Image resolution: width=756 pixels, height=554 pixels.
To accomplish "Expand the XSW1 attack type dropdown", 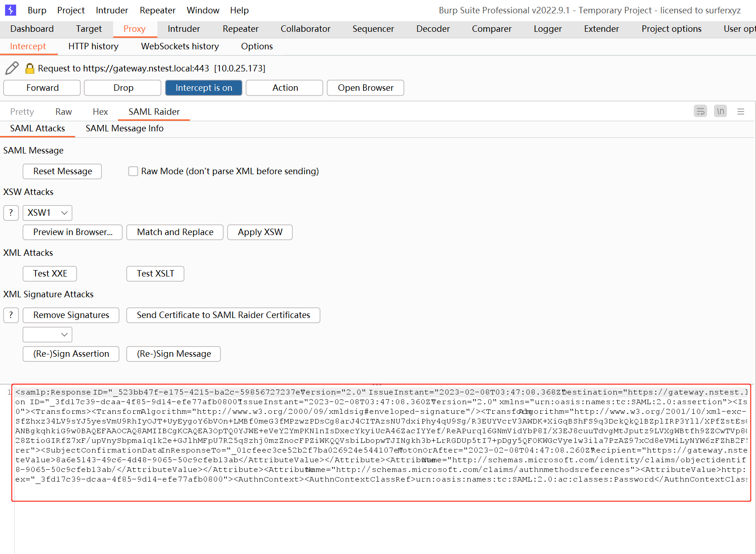I will [47, 212].
